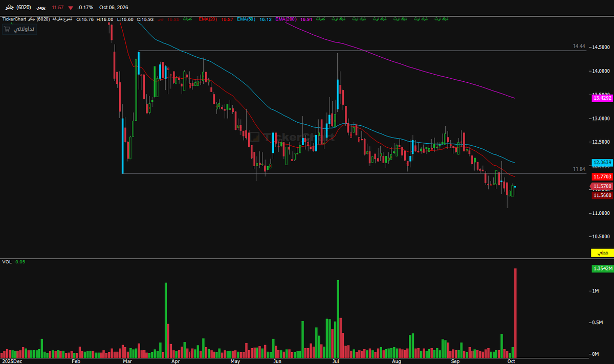
Task: Click the Apr time axis label
Action: point(176,361)
